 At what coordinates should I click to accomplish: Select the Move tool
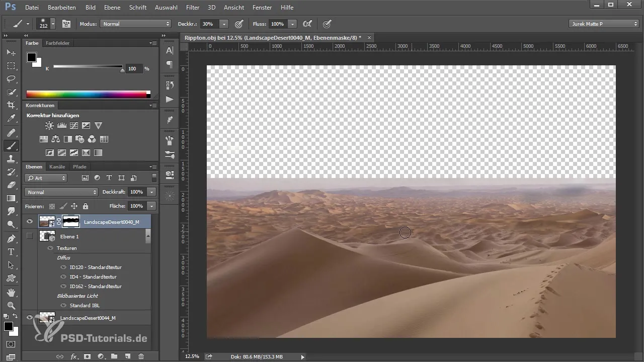(11, 52)
